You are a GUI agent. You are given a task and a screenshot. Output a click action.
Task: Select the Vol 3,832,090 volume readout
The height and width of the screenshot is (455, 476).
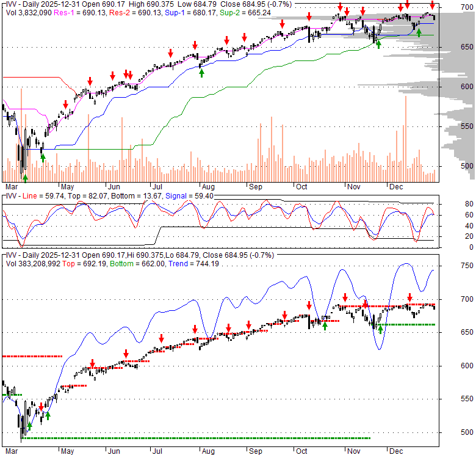tap(29, 13)
